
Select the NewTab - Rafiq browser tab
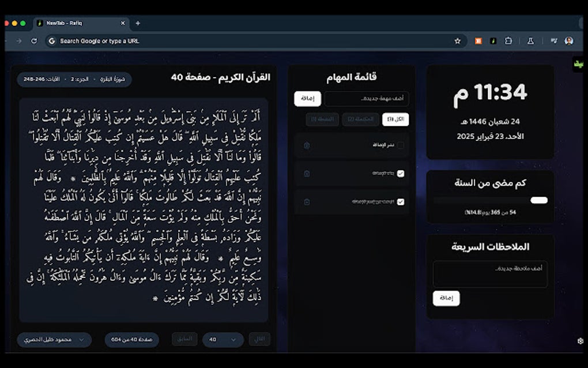[x=81, y=23]
